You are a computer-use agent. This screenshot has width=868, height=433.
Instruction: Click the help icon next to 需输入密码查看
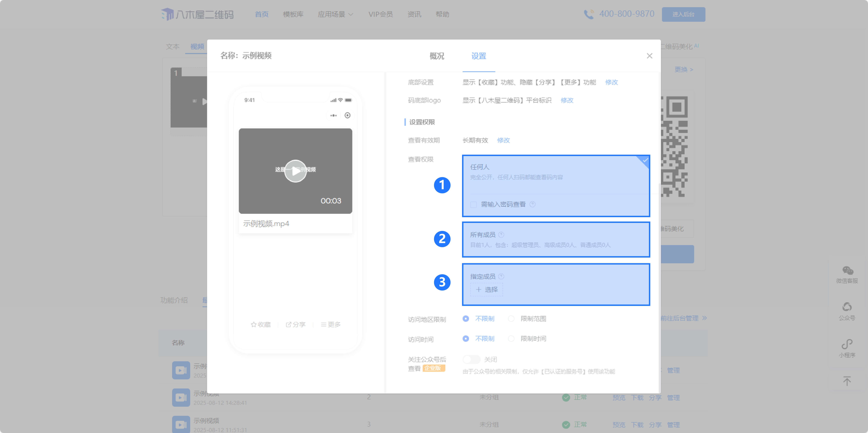pos(532,204)
